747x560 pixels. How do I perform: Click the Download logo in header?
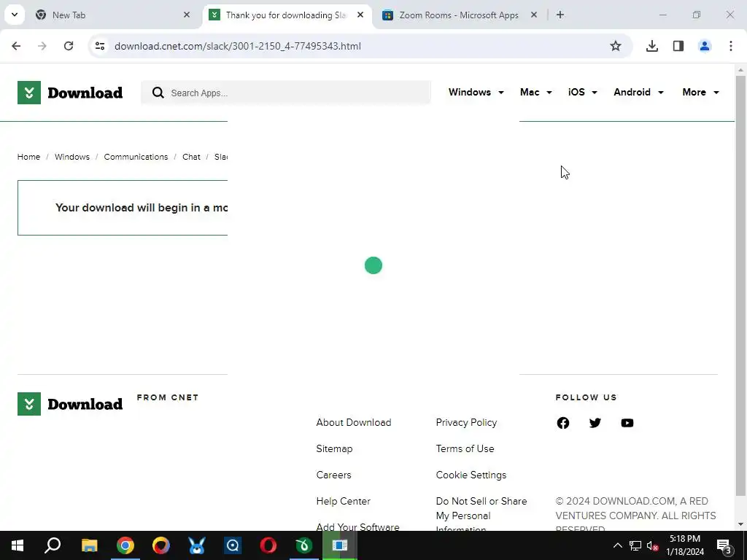70,93
